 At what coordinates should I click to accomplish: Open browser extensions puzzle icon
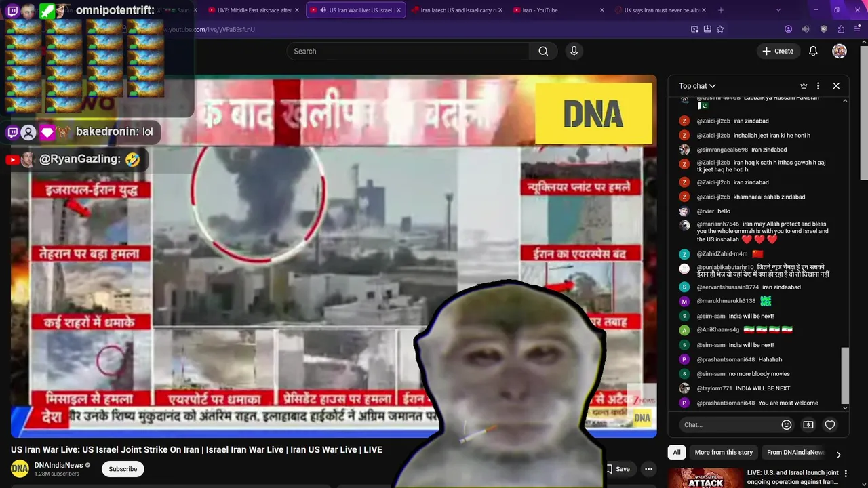(x=841, y=29)
